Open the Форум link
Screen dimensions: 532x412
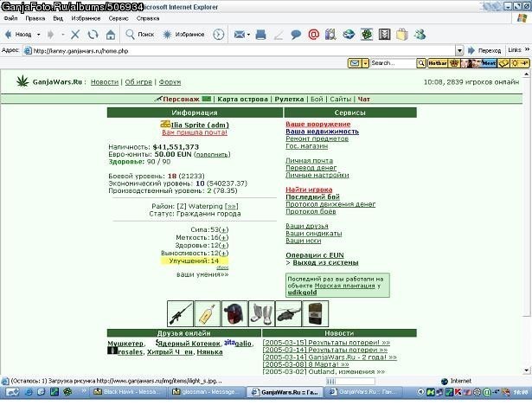click(x=170, y=82)
